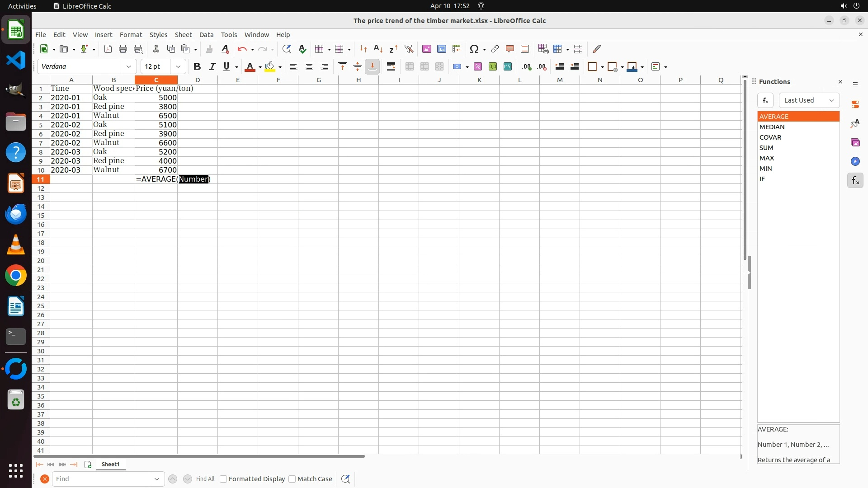The width and height of the screenshot is (868, 488).
Task: Open the Verdana font name dropdown arrow
Action: tap(129, 66)
